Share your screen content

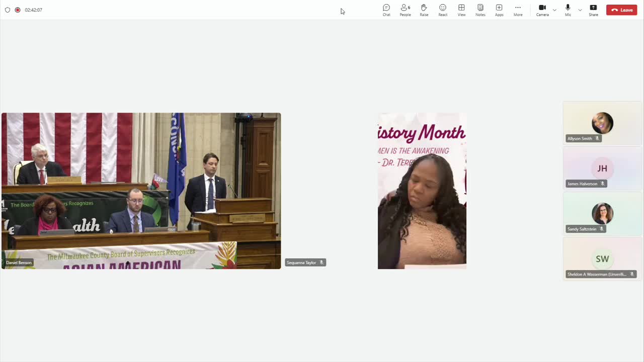coord(593,10)
